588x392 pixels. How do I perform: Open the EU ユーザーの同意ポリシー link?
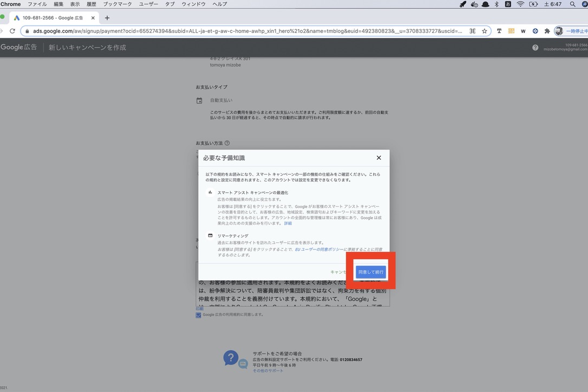pos(319,250)
